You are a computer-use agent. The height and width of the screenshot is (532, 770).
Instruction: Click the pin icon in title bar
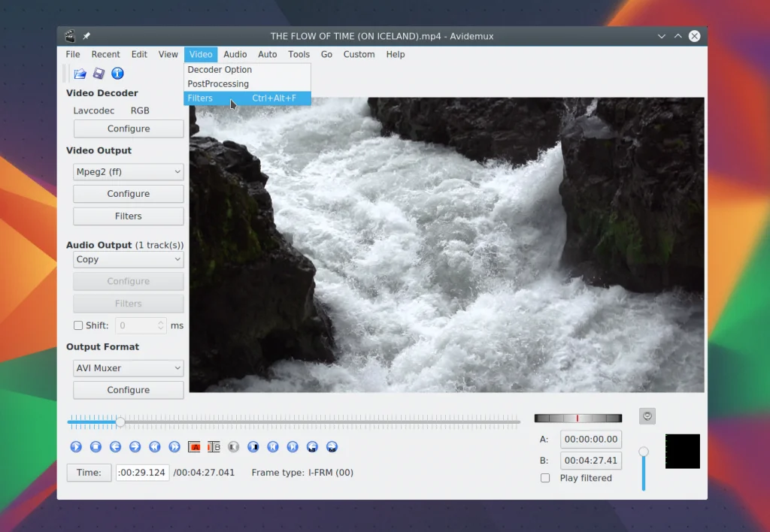tap(86, 36)
